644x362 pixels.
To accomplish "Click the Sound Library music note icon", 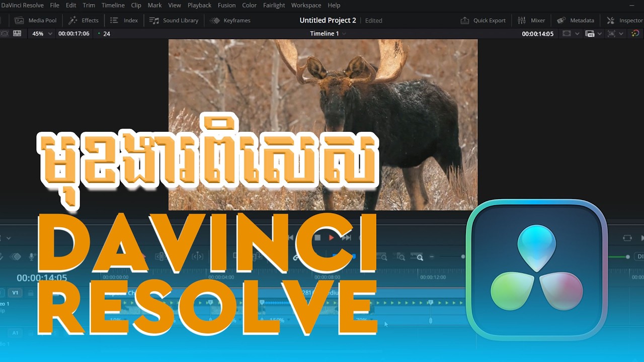I will click(x=154, y=20).
